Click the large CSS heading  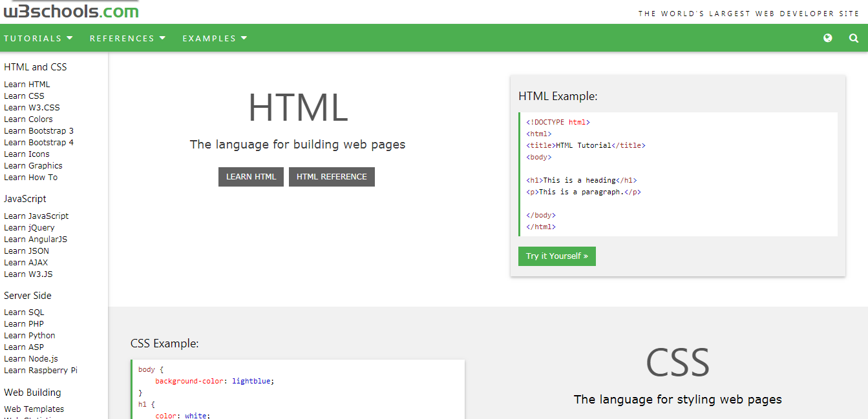click(x=678, y=363)
